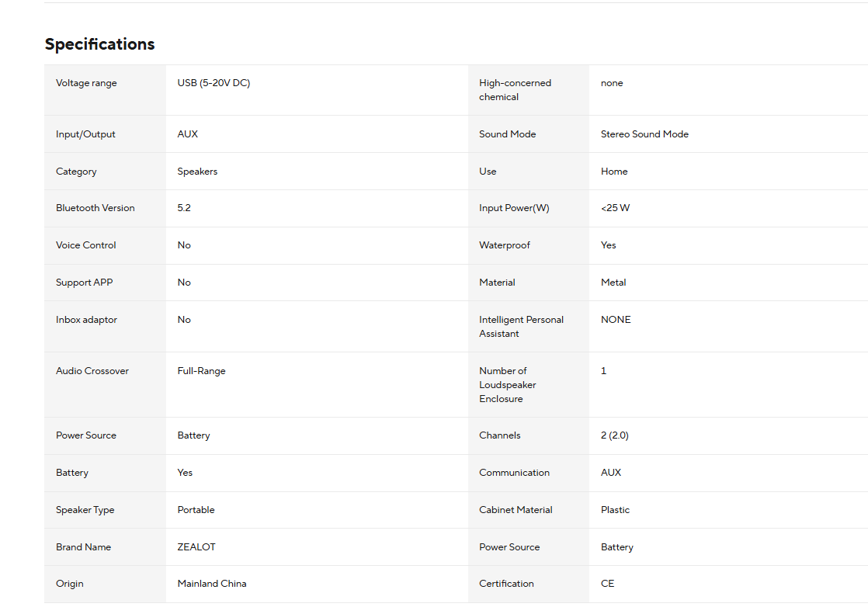868x607 pixels.
Task: Select the "Intelligent Personal Assistant" label
Action: [x=522, y=327]
